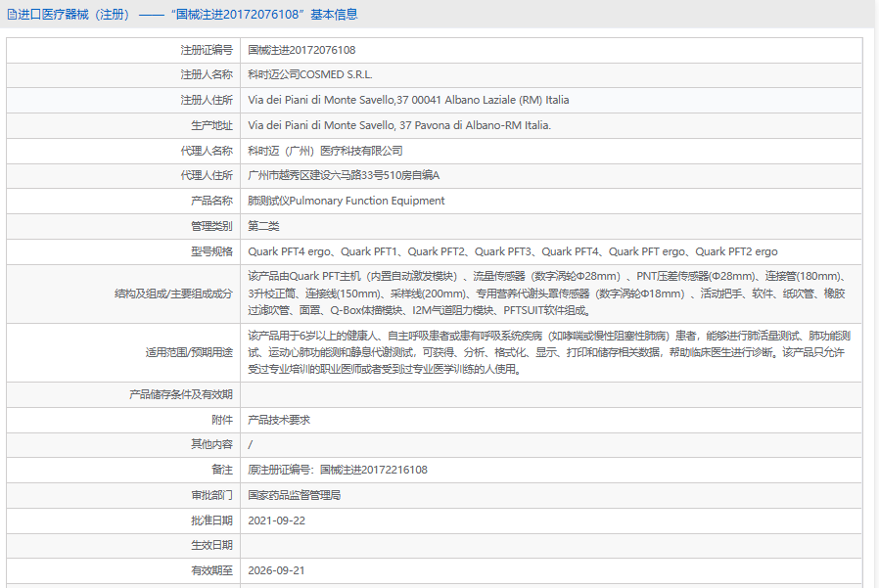Click the label 生效日期
Image resolution: width=879 pixels, height=588 pixels.
tap(211, 545)
